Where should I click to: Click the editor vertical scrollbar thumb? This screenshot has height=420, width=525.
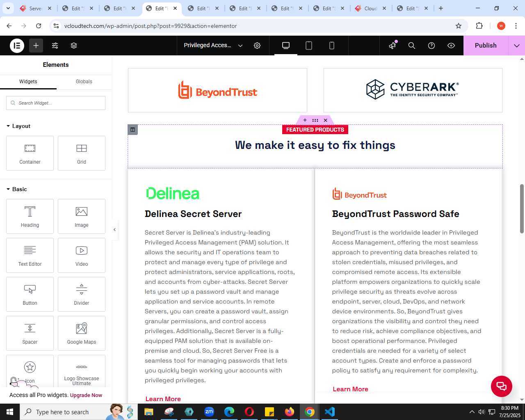tap(522, 209)
